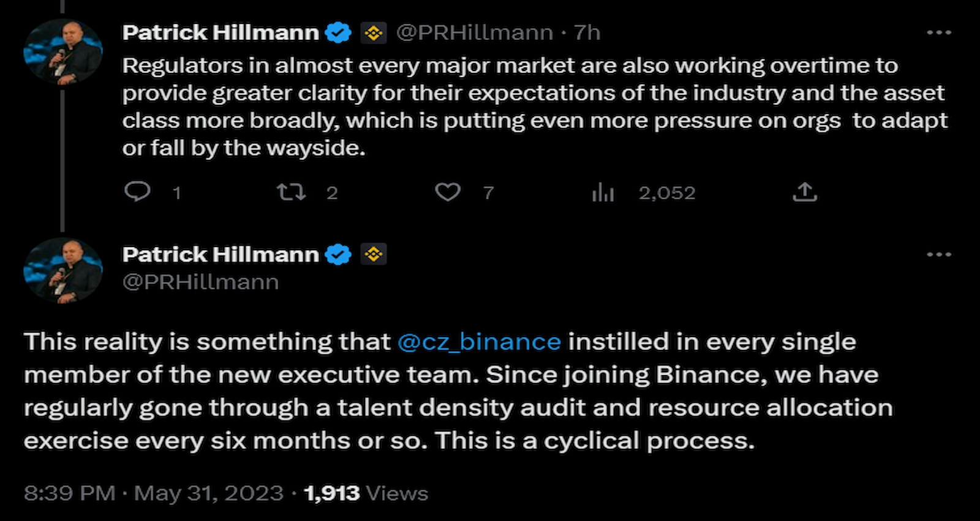This screenshot has width=980, height=521.
Task: Retweet the first tweet
Action: [290, 192]
